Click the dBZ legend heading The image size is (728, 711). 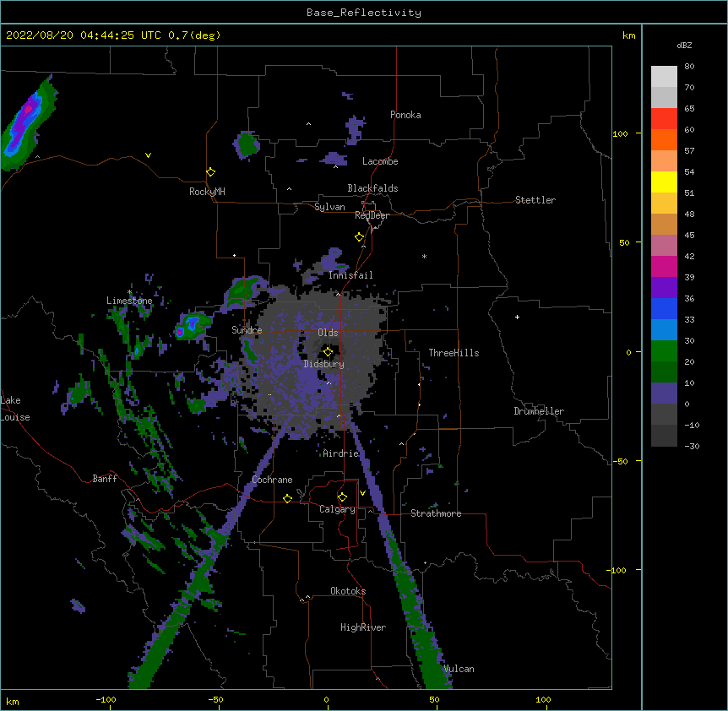coord(684,45)
